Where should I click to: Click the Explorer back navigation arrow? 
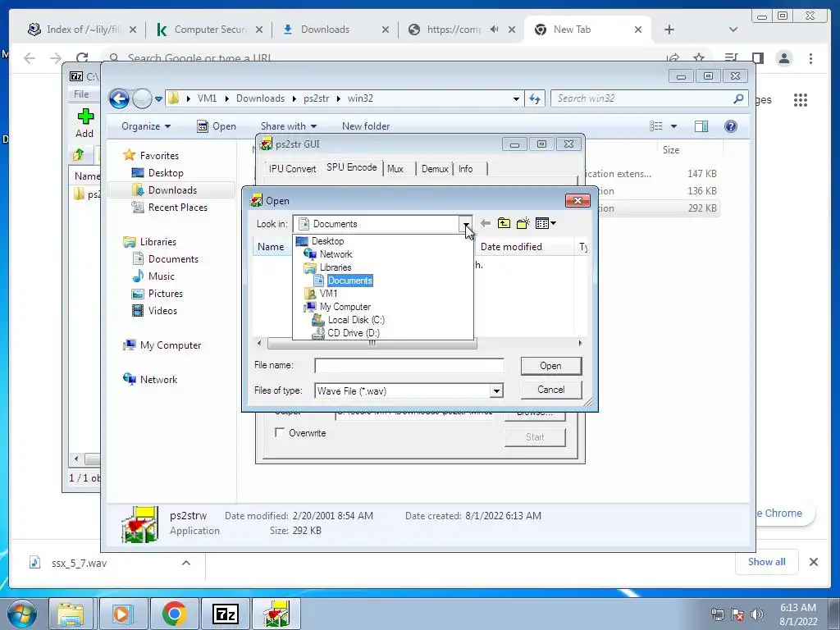point(119,98)
